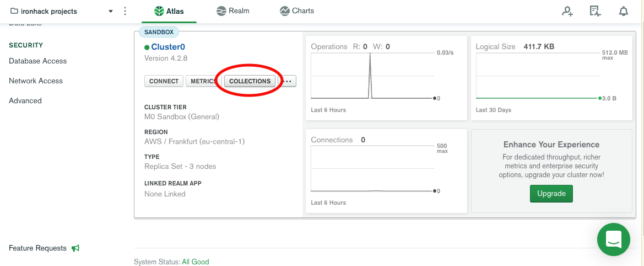Screen dimensions: 644x266
Task: Click the Replica Set - 3 nodes text
Action: (x=180, y=167)
